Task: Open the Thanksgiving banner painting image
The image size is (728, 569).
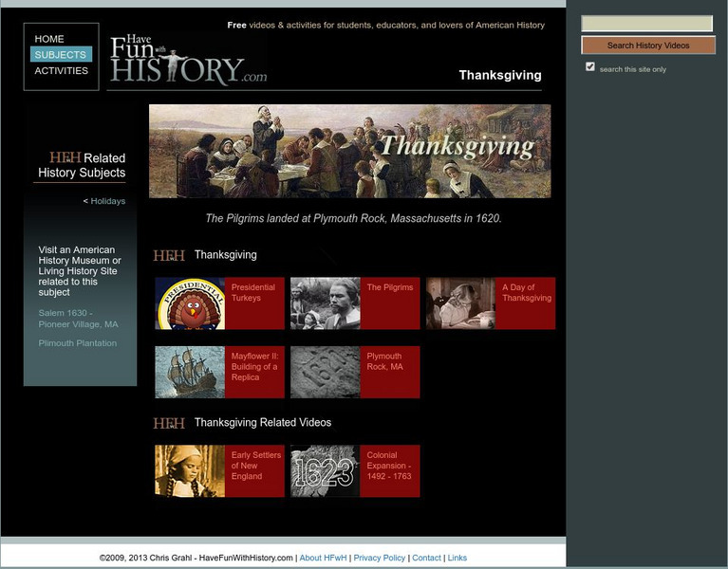Action: tap(349, 151)
